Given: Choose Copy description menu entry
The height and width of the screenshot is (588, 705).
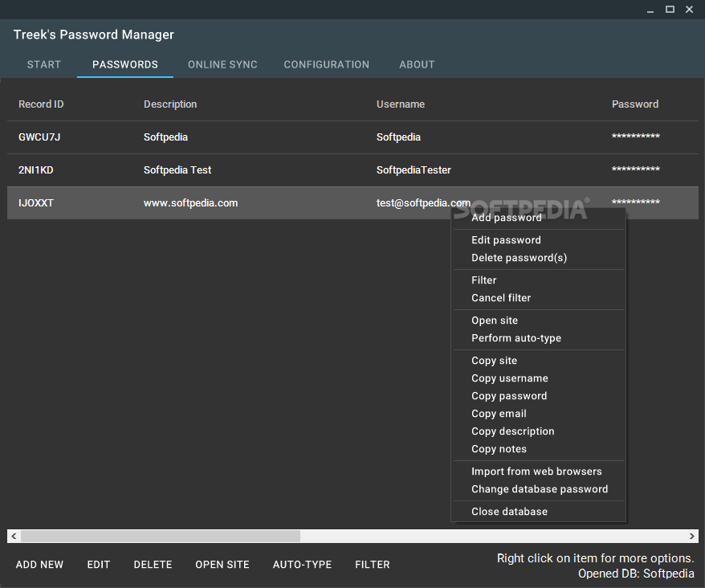Looking at the screenshot, I should [538, 431].
